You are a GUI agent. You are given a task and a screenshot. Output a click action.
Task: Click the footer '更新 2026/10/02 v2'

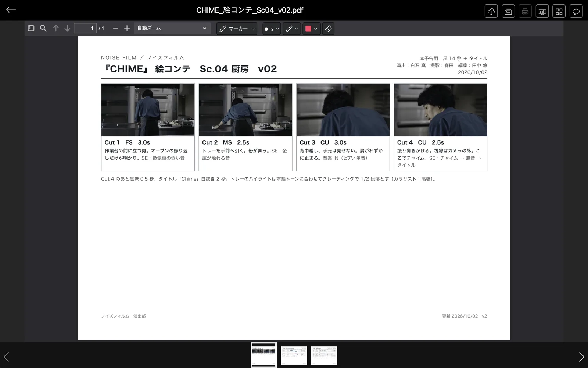(x=465, y=316)
